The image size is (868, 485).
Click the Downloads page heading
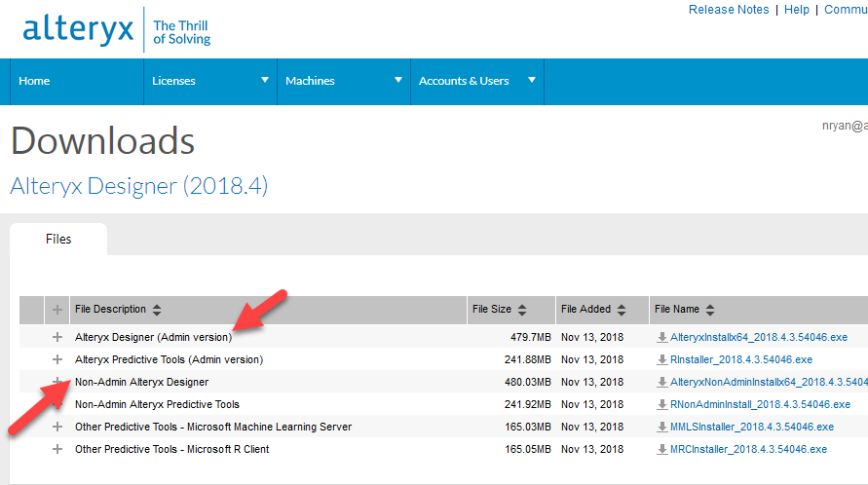[x=103, y=140]
